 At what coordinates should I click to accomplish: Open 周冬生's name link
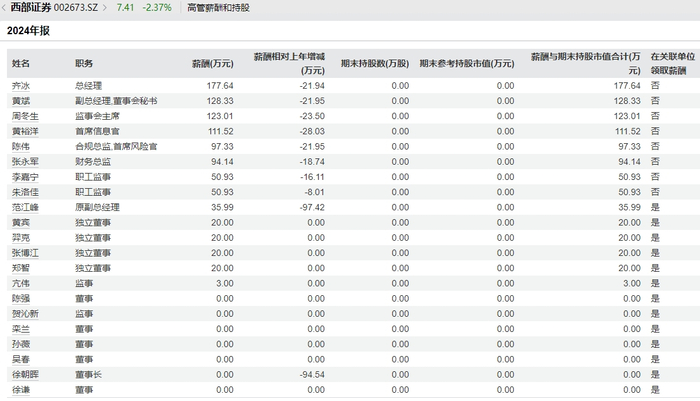pyautogui.click(x=25, y=116)
